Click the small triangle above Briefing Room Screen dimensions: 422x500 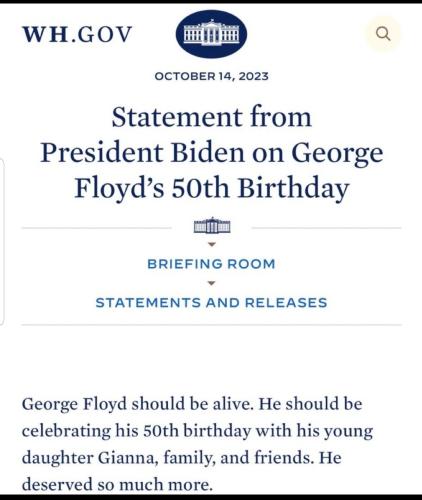click(212, 244)
